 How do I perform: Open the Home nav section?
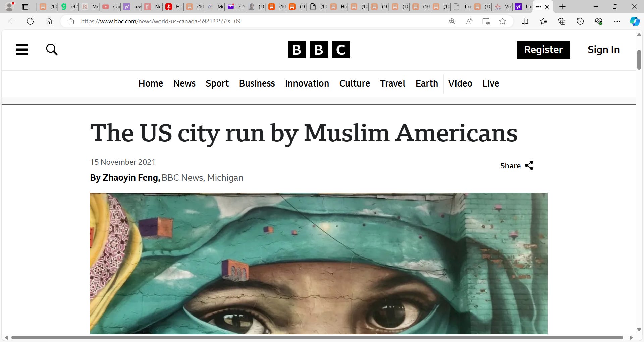click(151, 83)
